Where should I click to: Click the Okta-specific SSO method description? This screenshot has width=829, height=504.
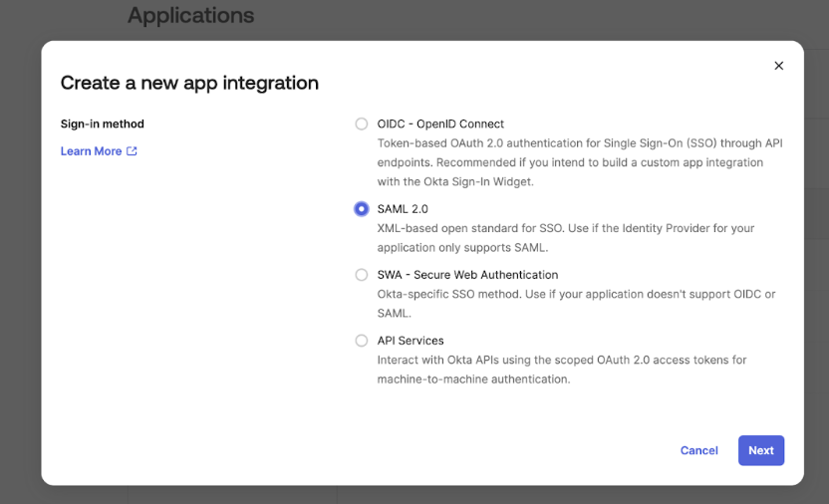click(x=575, y=303)
